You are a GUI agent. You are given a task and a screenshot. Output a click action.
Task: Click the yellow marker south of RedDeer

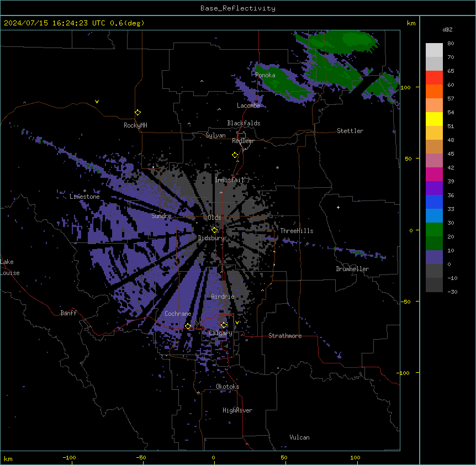235,155
